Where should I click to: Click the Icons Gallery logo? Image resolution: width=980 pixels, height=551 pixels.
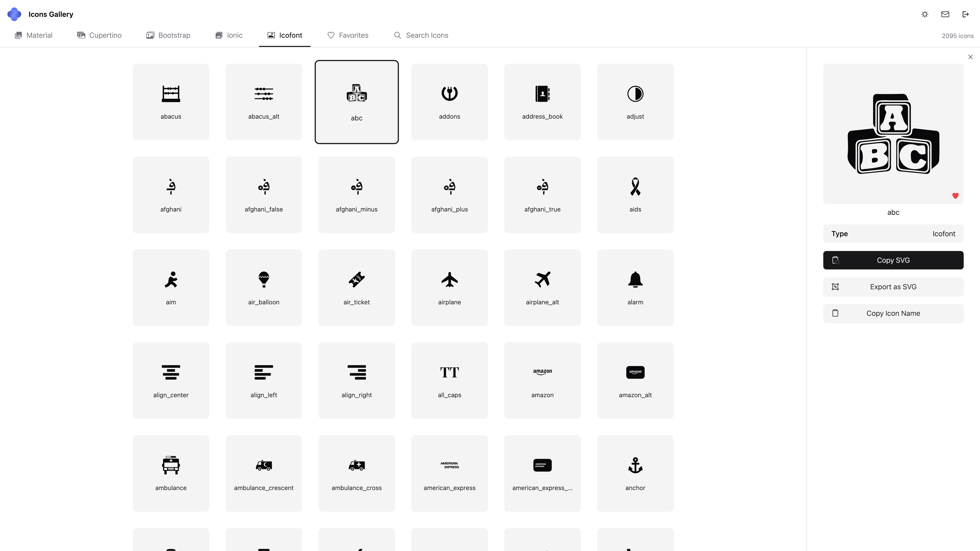pyautogui.click(x=15, y=14)
